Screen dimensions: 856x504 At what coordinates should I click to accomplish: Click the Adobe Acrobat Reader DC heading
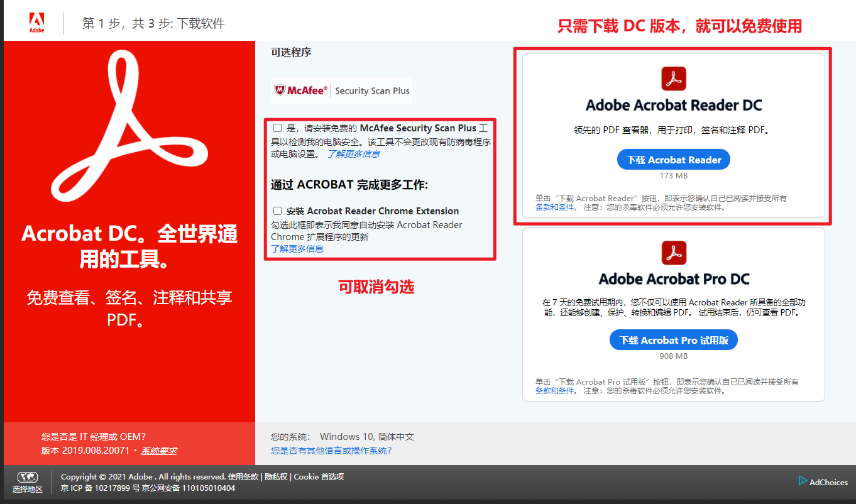coord(674,106)
